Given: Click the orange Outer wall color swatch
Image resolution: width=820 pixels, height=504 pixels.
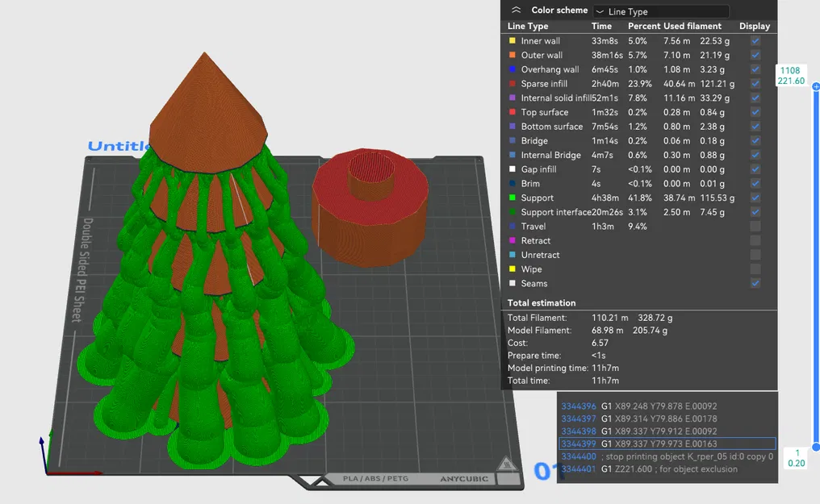Looking at the screenshot, I should click(x=512, y=55).
